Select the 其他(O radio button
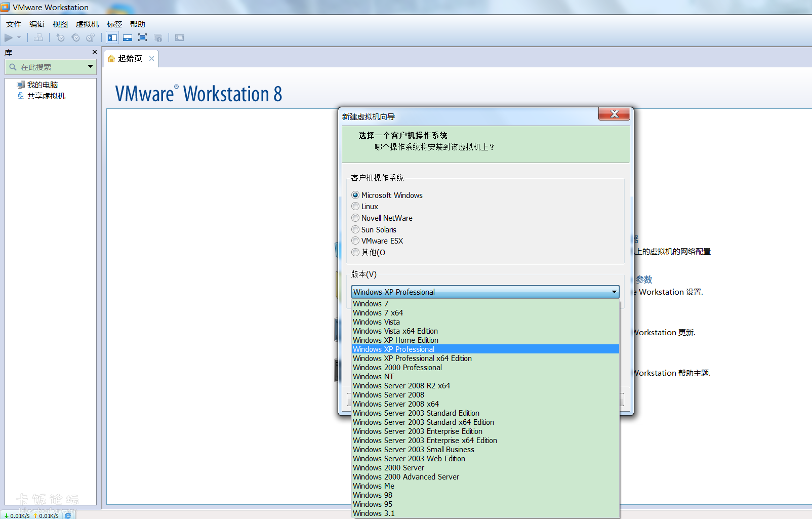 [355, 252]
